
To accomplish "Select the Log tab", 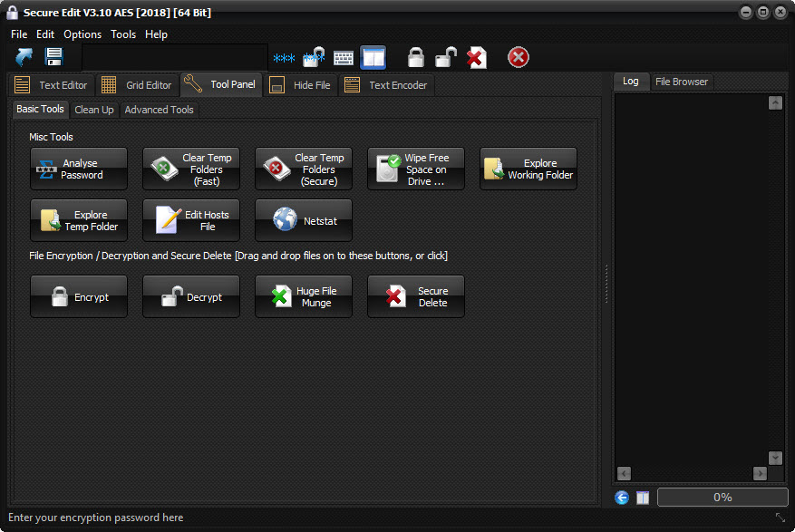I will [631, 81].
